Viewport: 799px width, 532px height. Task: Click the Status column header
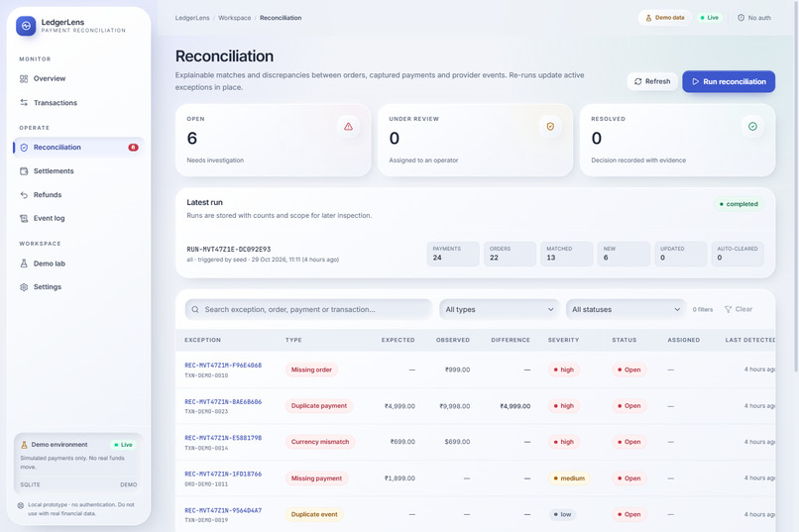(625, 340)
